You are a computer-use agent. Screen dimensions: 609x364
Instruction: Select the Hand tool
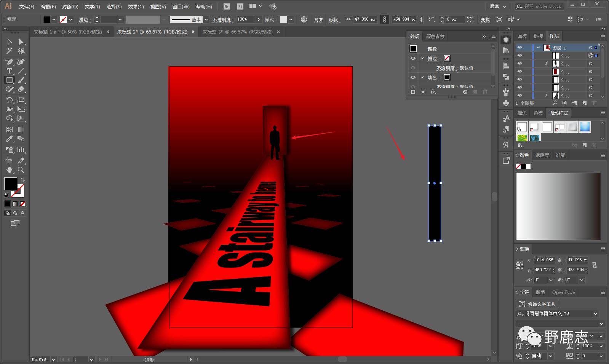click(10, 170)
